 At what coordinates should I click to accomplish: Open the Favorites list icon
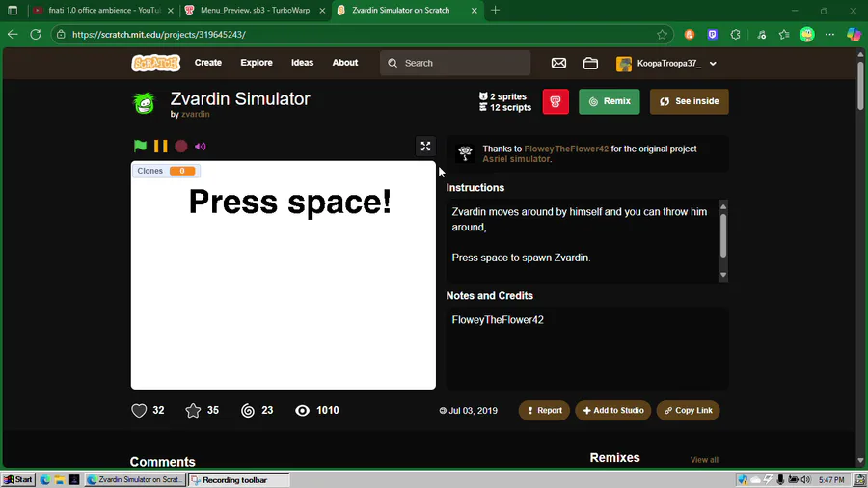point(784,35)
